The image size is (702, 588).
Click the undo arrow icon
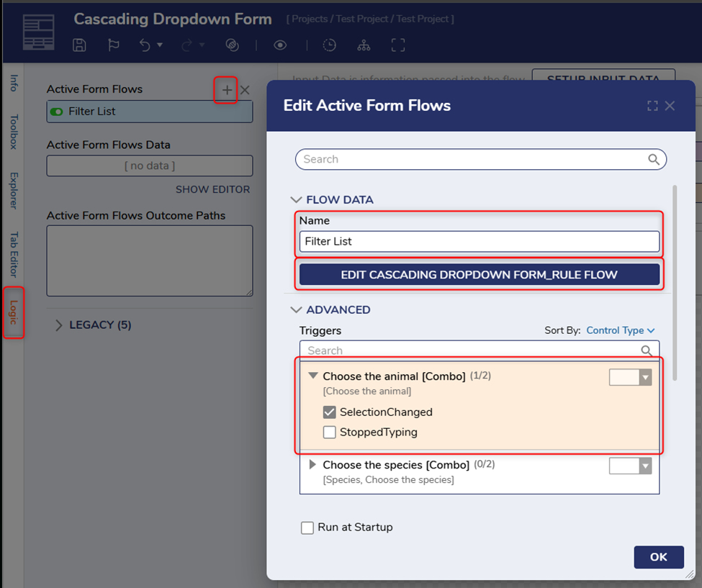[145, 45]
